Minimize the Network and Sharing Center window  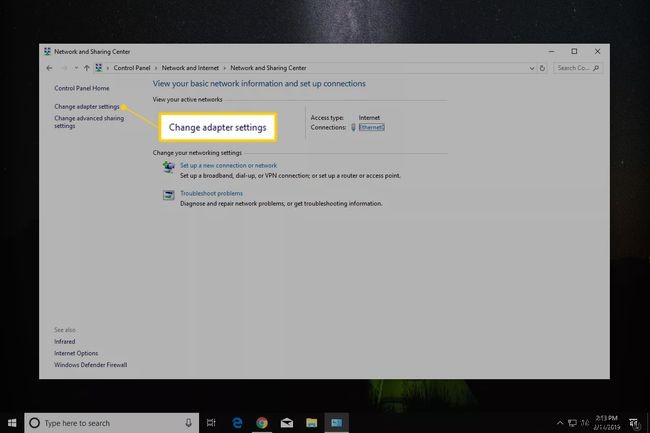point(551,51)
